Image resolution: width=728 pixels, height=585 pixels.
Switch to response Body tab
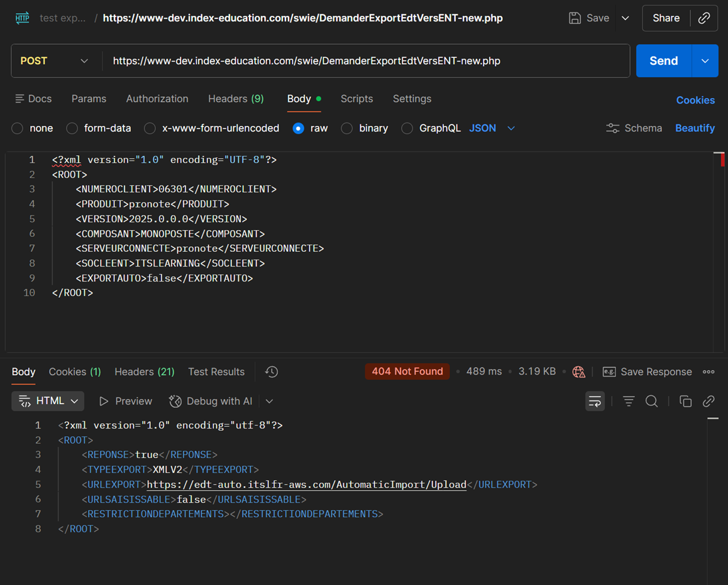tap(23, 371)
